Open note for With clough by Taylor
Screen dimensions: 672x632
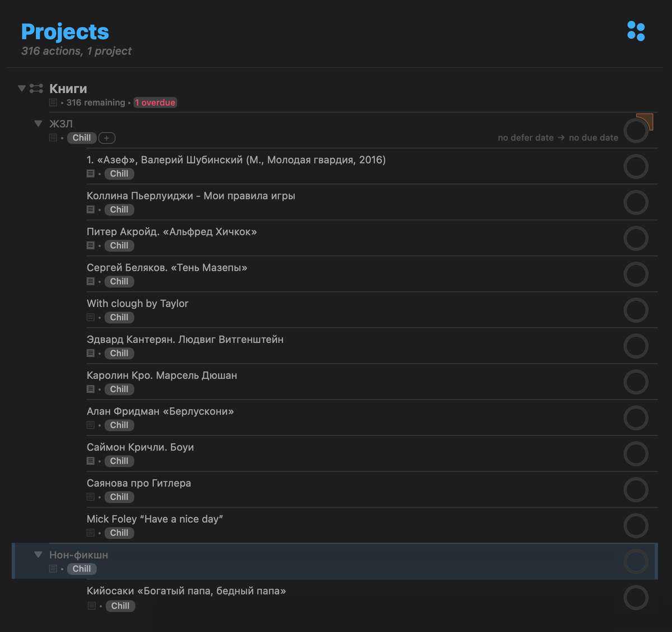tap(91, 317)
